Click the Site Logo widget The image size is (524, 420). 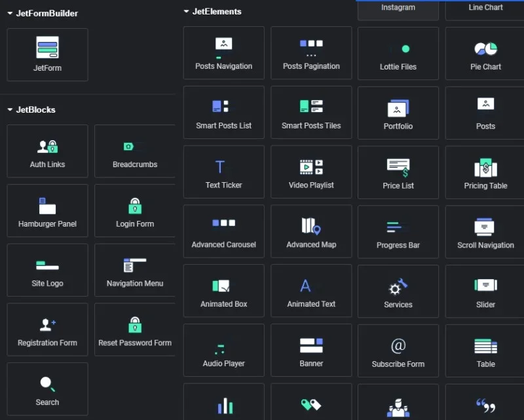pos(47,271)
